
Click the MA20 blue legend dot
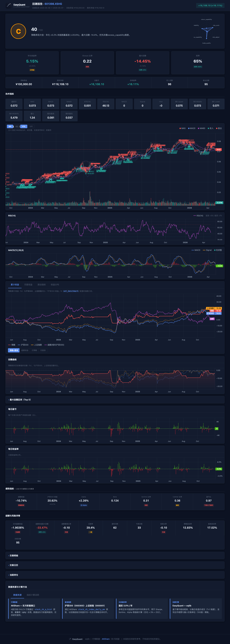(189, 129)
